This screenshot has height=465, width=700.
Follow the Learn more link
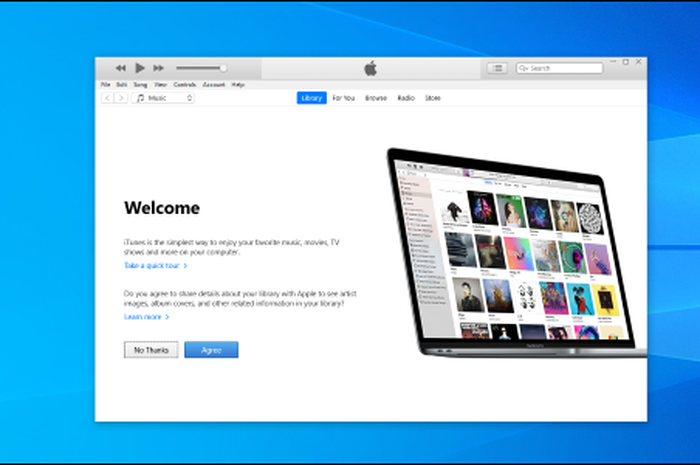pos(146,317)
